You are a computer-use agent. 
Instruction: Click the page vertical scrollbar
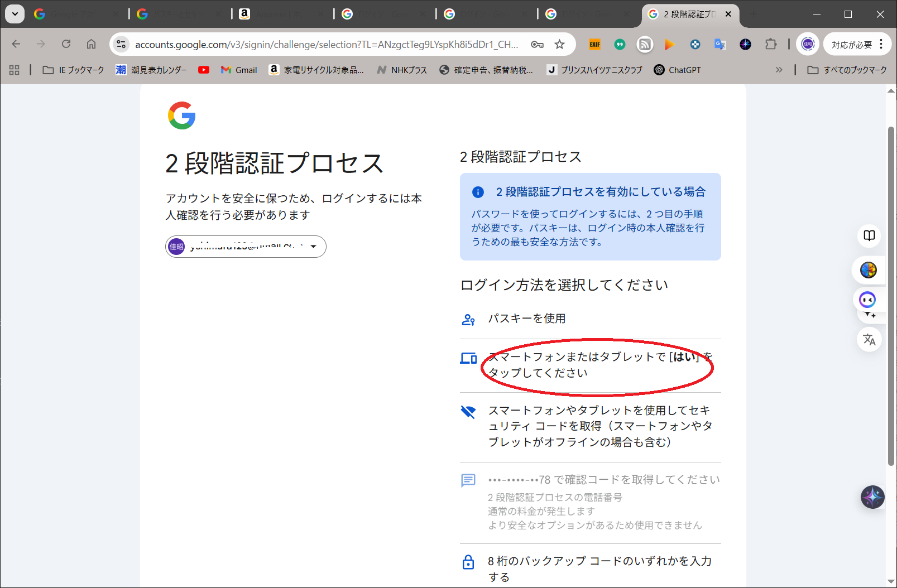click(891, 296)
